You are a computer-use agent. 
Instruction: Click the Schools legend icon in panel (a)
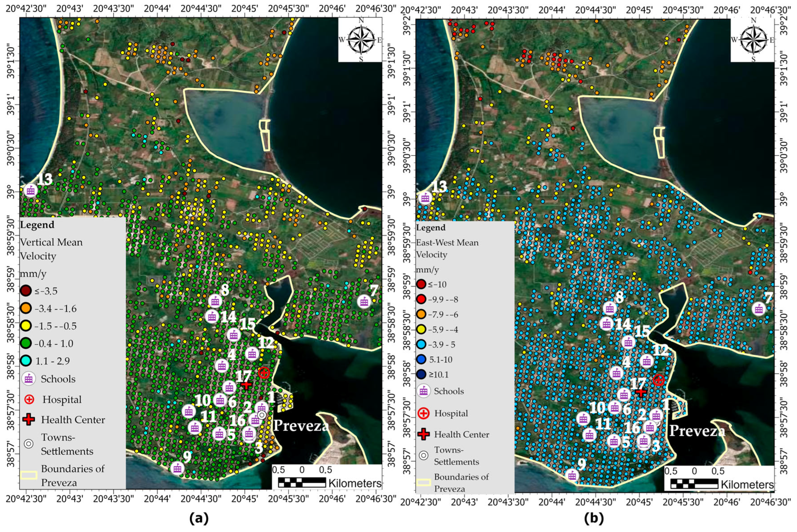(x=29, y=379)
